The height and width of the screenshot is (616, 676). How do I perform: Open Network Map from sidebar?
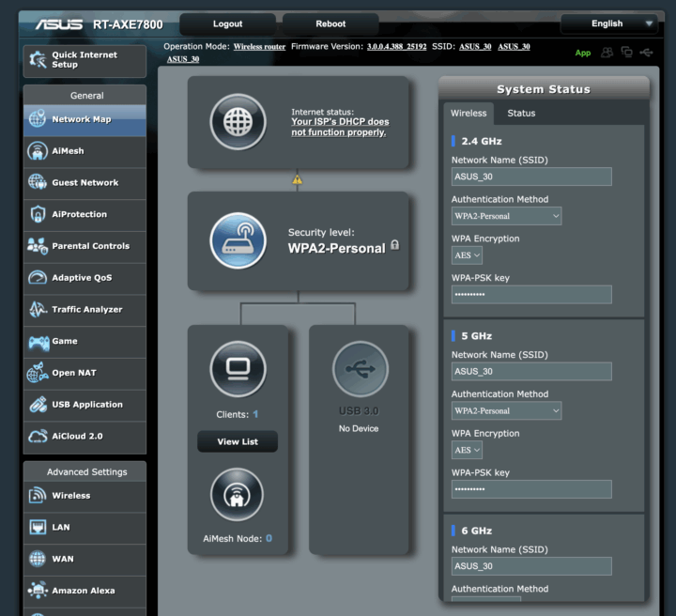point(84,119)
